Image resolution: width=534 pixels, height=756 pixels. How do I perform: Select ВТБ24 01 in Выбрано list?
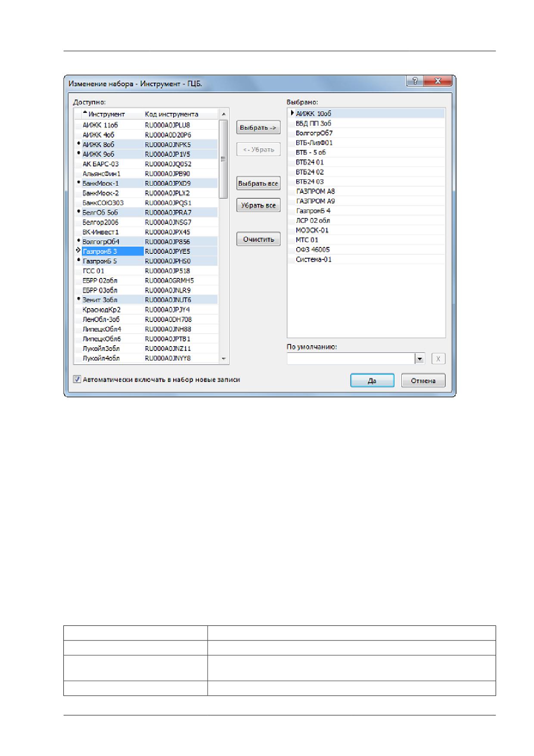(x=366, y=162)
